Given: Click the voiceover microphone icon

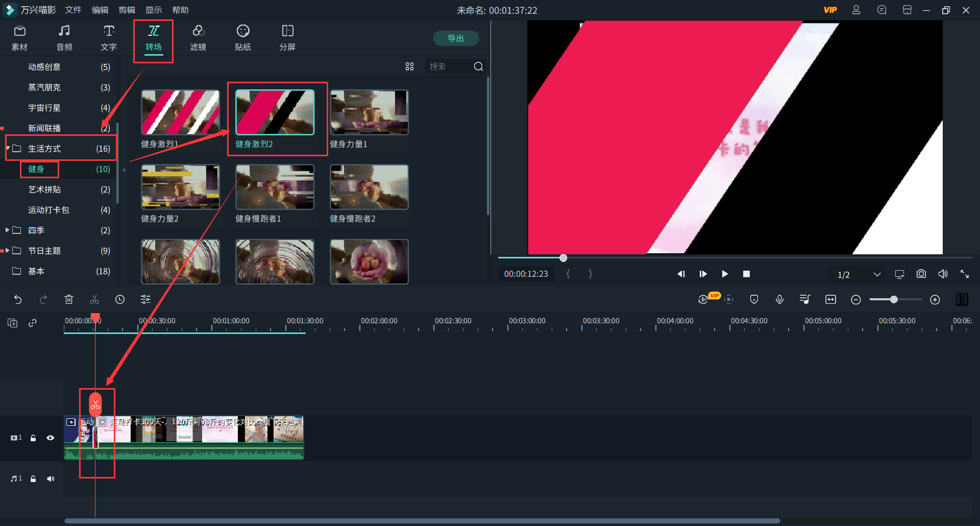Looking at the screenshot, I should (779, 300).
